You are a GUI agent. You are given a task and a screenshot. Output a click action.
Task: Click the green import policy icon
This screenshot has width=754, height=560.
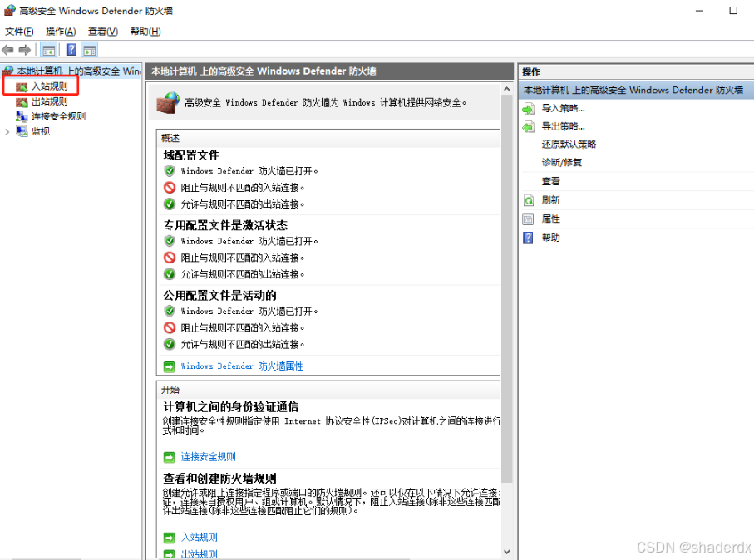pyautogui.click(x=528, y=109)
